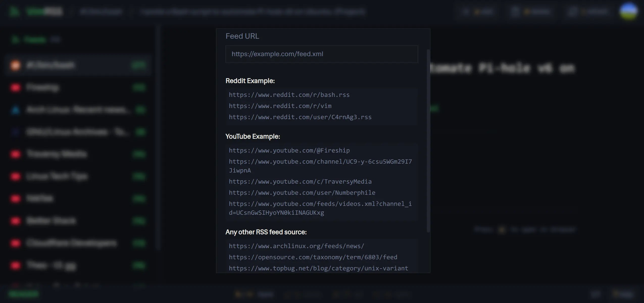Viewport: 644px width, 303px height.
Task: Click the Numberphile user URL example
Action: tap(302, 192)
